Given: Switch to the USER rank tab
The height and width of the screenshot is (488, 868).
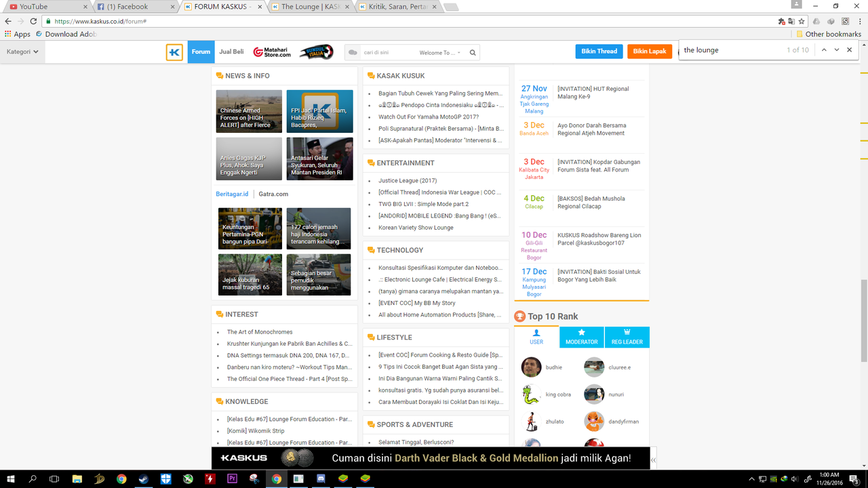Looking at the screenshot, I should 536,337.
